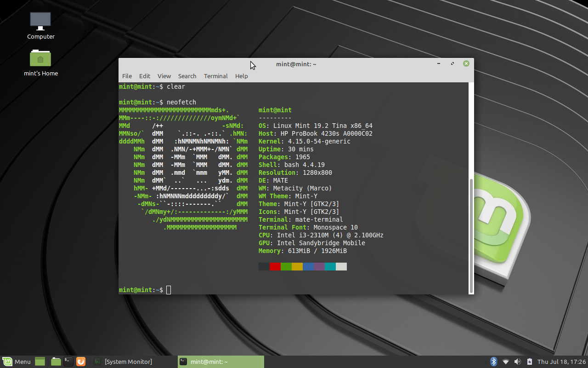Mute sound via the speaker icon
Viewport: 588px width, 368px height.
coord(517,362)
